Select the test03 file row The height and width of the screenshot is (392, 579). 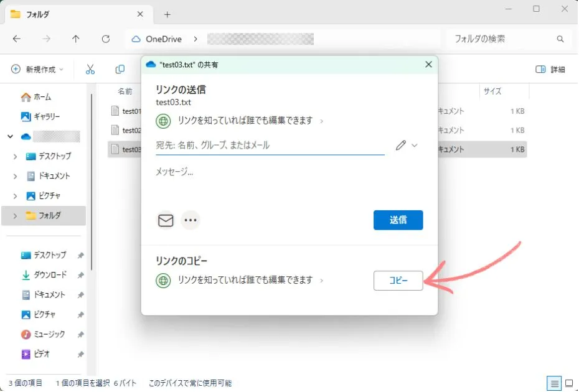pos(125,149)
